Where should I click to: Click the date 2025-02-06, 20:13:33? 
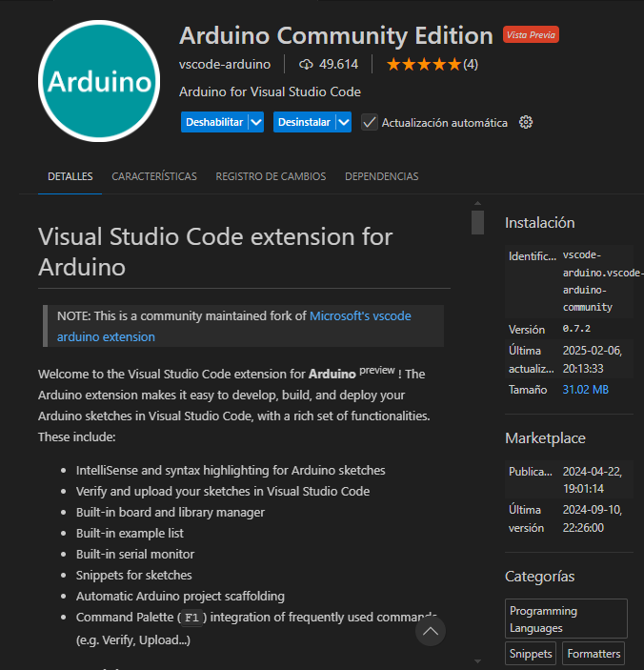(x=593, y=359)
